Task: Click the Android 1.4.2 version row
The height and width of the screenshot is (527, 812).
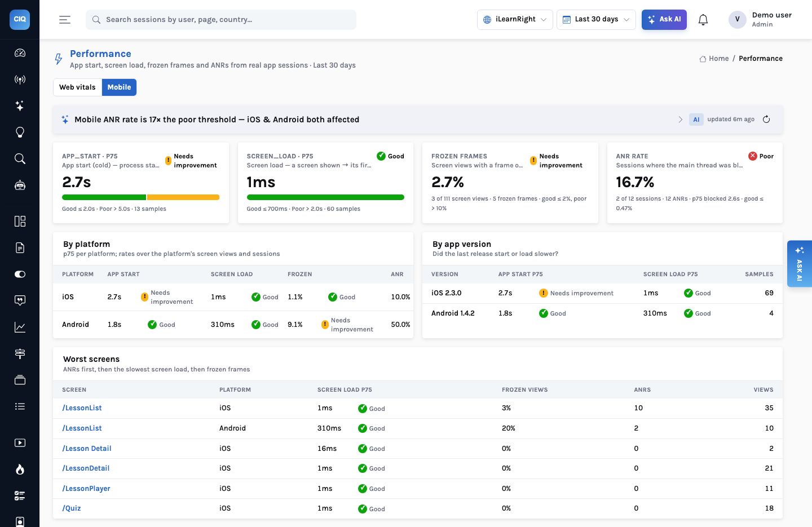Action: pos(602,313)
